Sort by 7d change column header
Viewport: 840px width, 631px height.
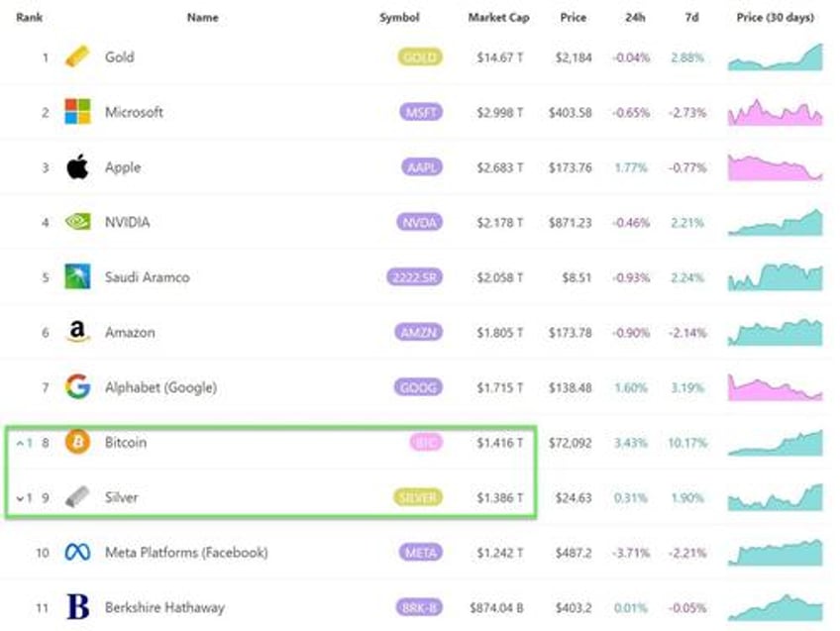(691, 17)
